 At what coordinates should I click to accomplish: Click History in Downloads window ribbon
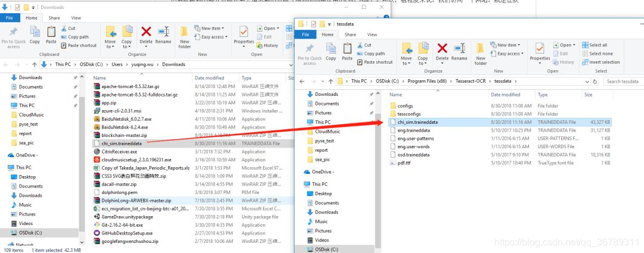tap(267, 45)
